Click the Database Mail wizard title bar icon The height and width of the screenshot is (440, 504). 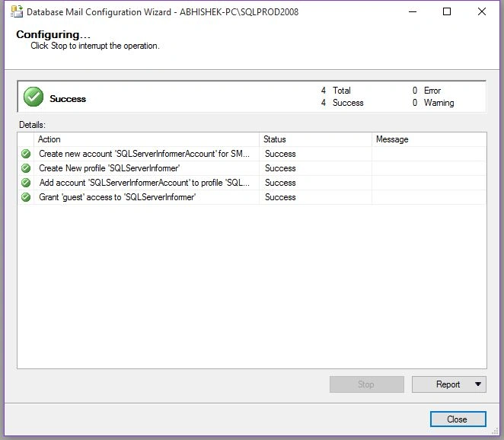coord(17,12)
